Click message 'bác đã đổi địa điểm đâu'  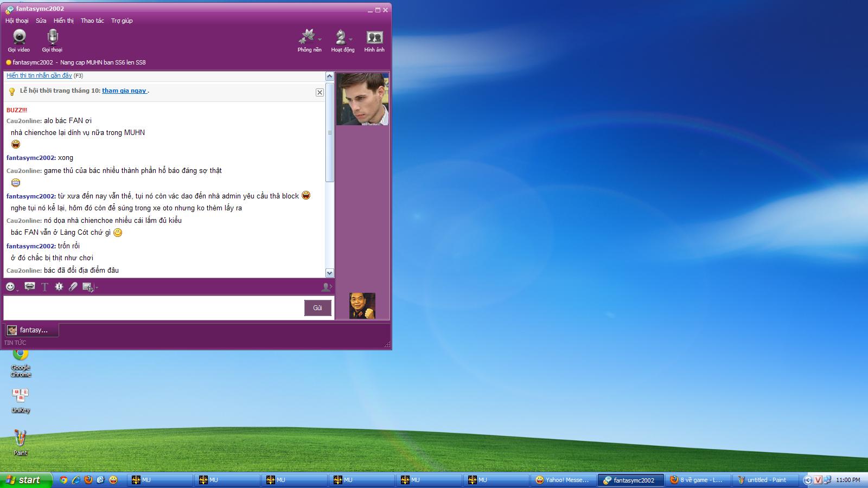click(x=81, y=270)
